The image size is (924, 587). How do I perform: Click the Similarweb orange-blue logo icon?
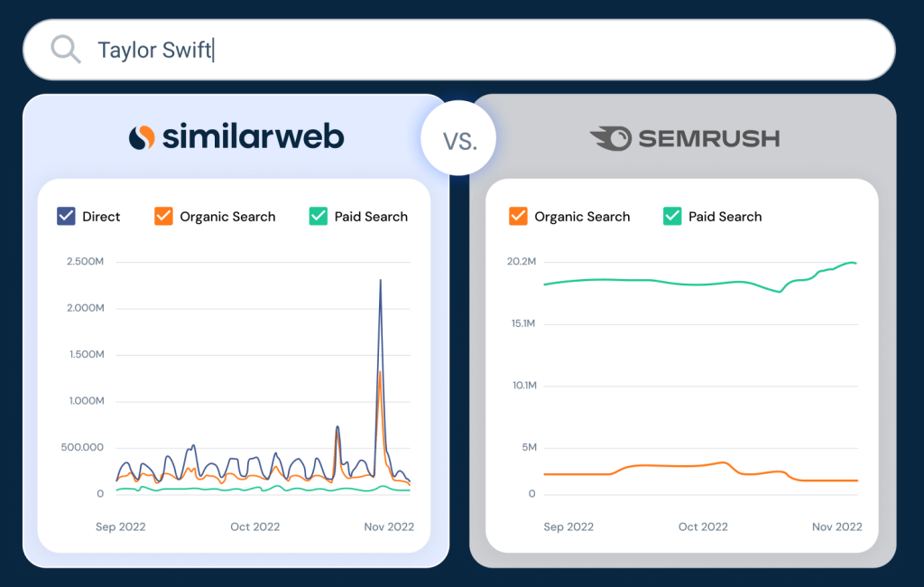(142, 137)
